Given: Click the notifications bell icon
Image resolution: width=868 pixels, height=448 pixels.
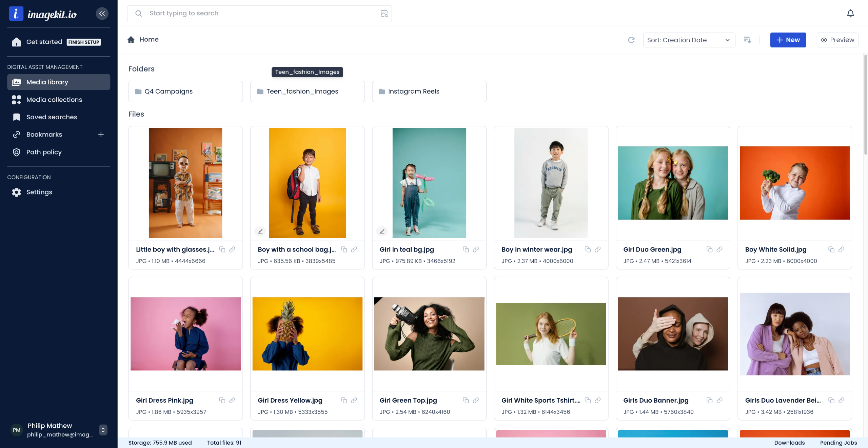Looking at the screenshot, I should [850, 14].
